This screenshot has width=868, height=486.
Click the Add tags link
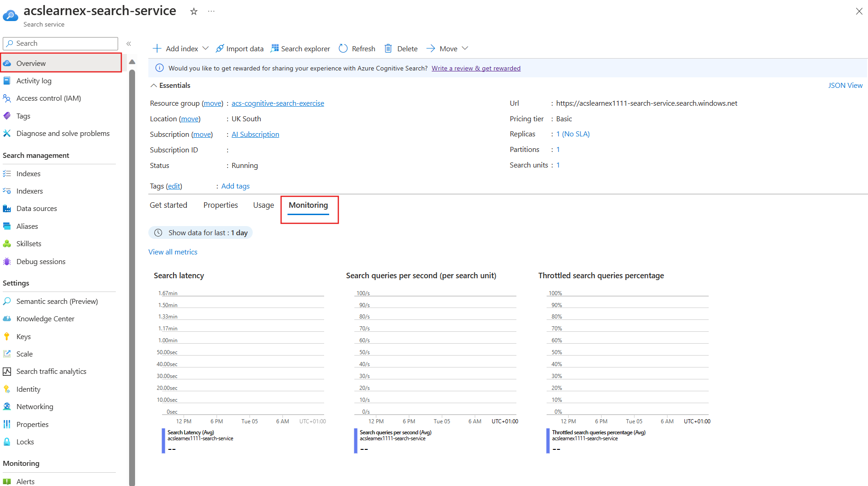pyautogui.click(x=235, y=186)
